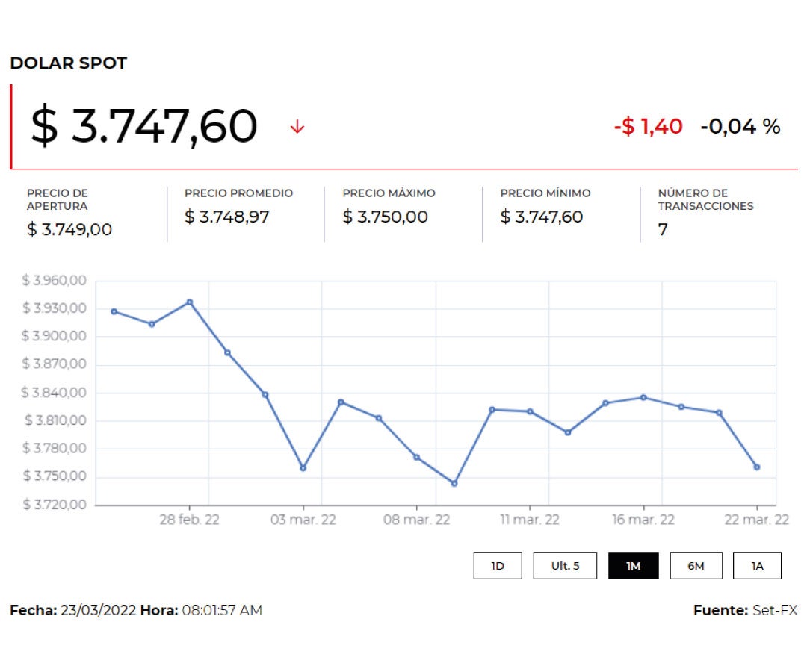
Task: Click the last data point at 22 mar. 22
Action: pos(757,467)
